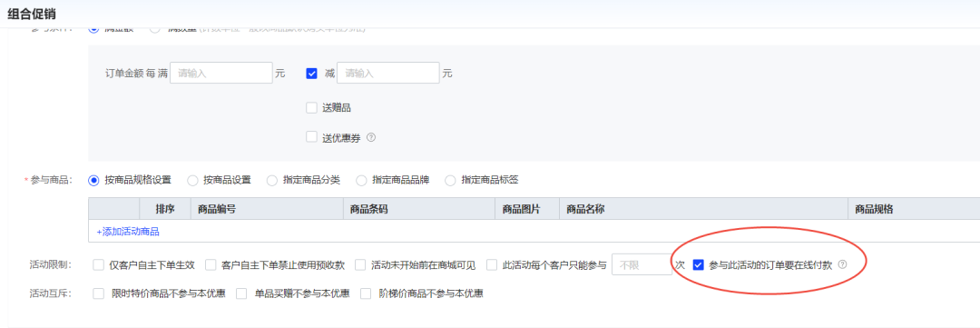Click the 活动限制 label
Image resolution: width=980 pixels, height=328 pixels.
click(51, 264)
